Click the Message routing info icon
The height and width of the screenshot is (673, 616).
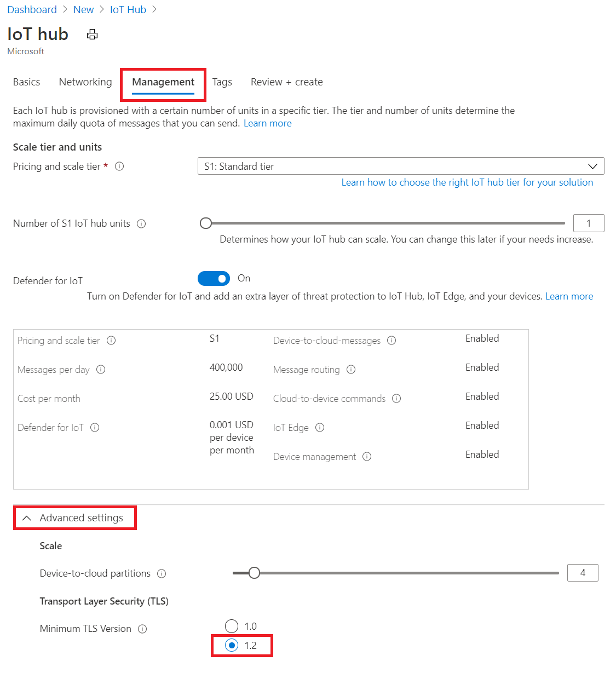tap(351, 370)
